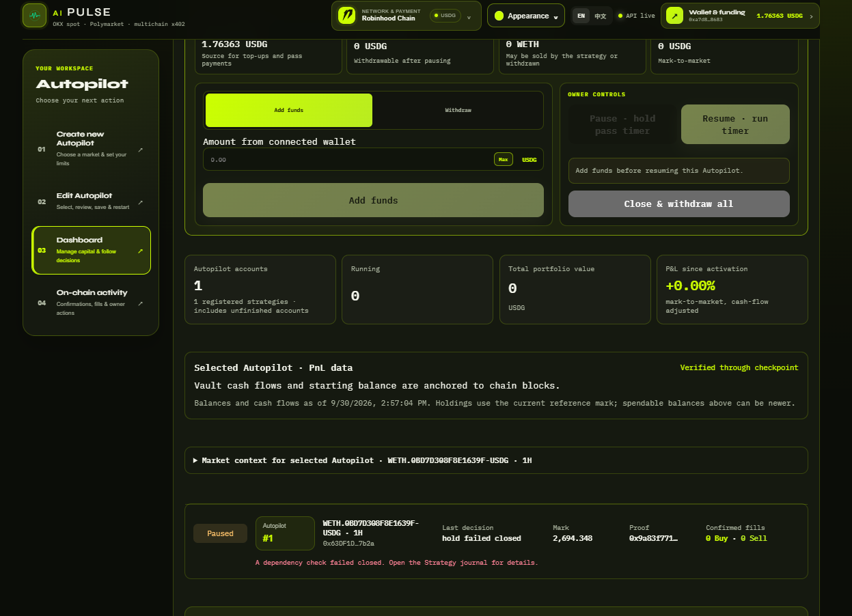
Task: Click the wallet balance 1.76363 USDG in header
Action: pos(780,16)
